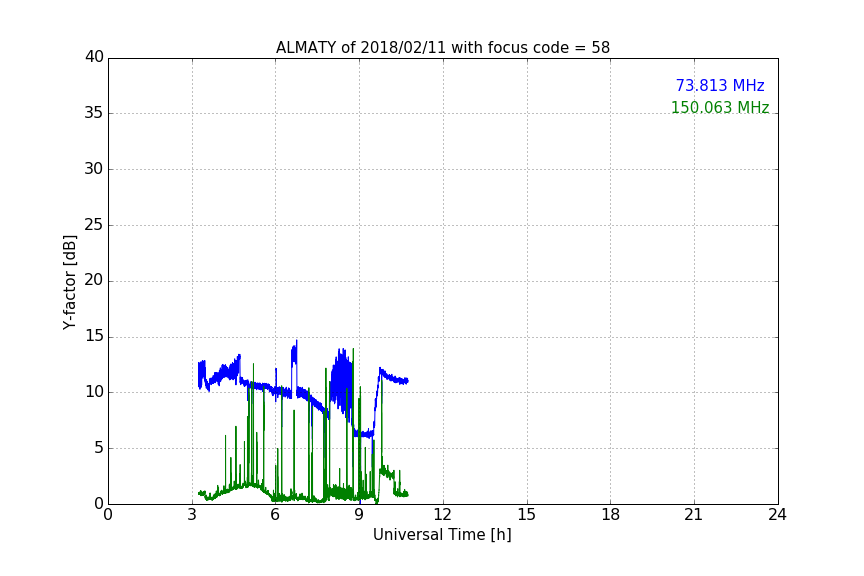Viewport: 864px width, 576px height.
Task: Click the y-axis tick label 5
Action: tap(99, 448)
